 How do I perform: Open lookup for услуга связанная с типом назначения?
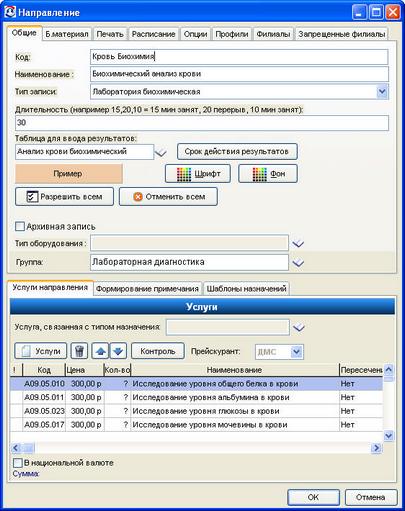coord(299,327)
